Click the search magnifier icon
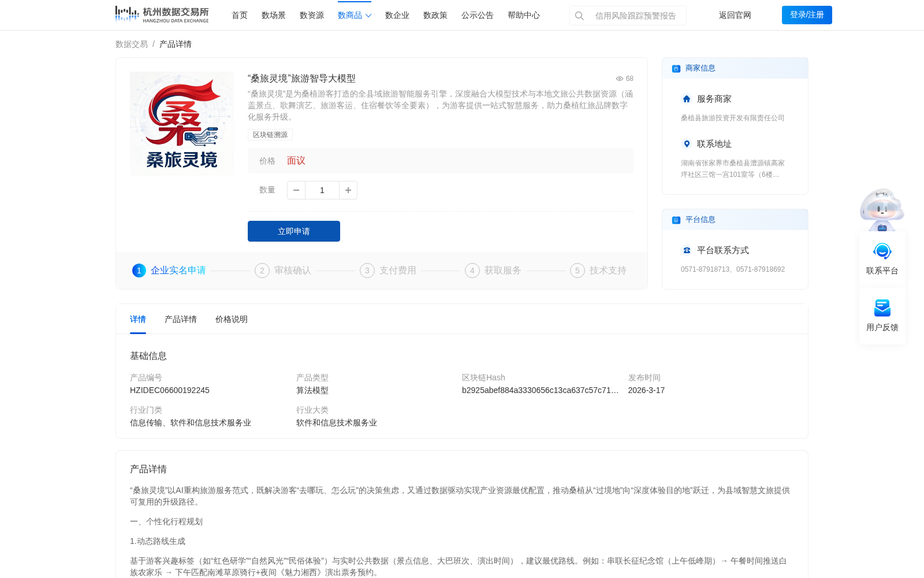The width and height of the screenshot is (924, 578). 579,16
